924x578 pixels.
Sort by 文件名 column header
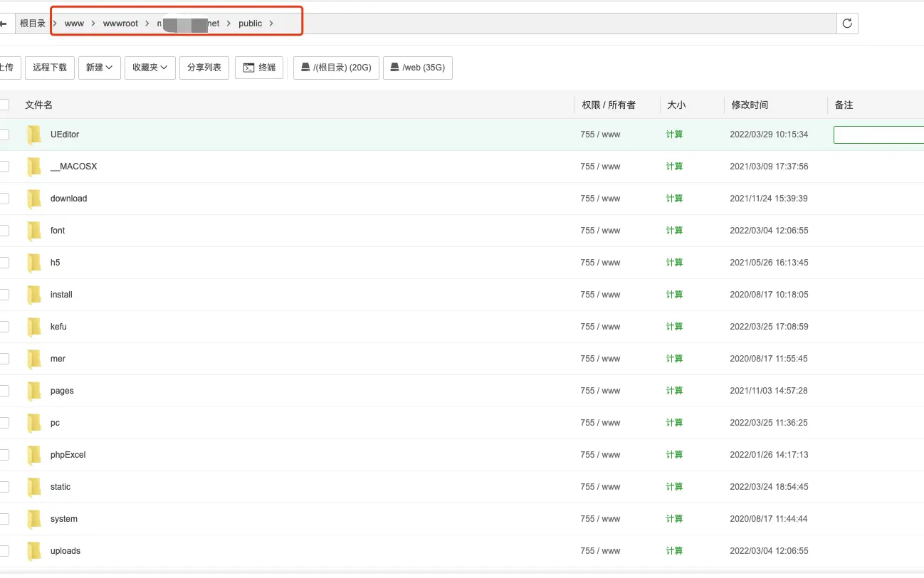click(39, 105)
